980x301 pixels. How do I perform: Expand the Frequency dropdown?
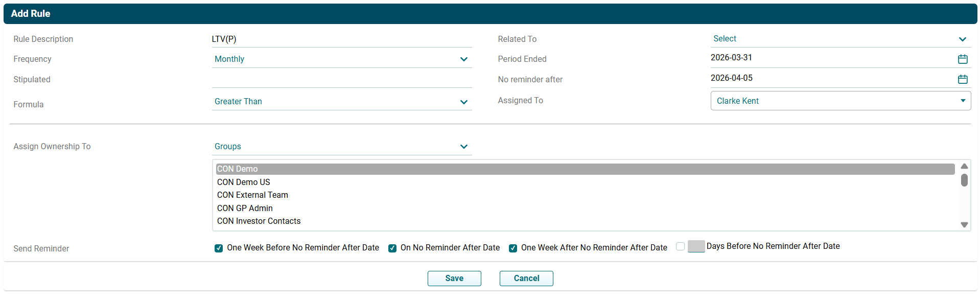(x=341, y=59)
